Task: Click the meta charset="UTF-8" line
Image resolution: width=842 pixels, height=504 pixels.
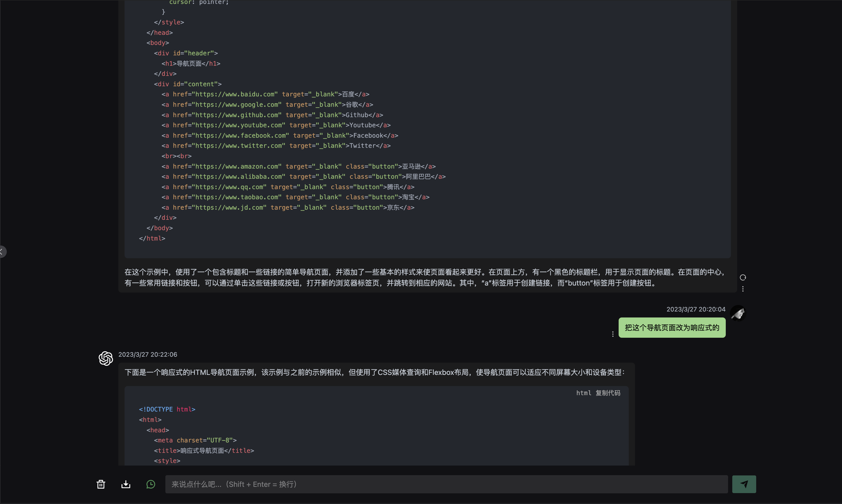Action: point(195,441)
